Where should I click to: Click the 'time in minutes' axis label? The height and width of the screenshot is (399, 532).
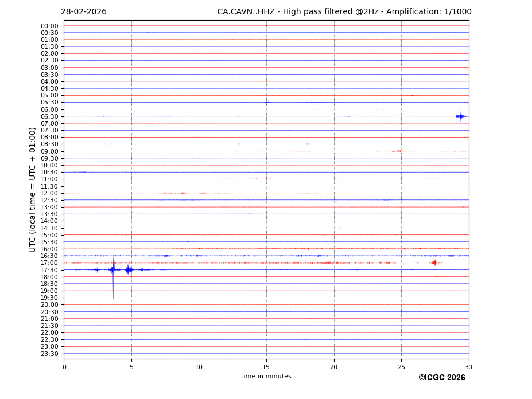pyautogui.click(x=266, y=377)
